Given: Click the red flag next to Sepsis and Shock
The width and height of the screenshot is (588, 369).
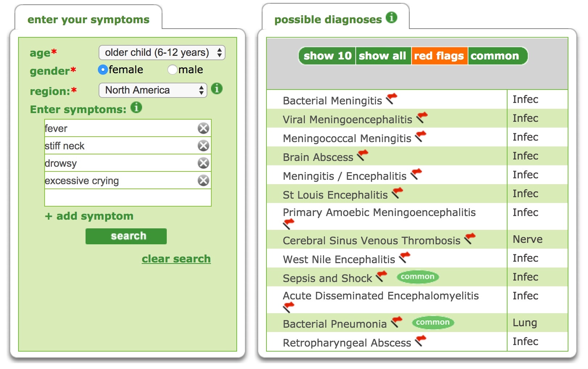Looking at the screenshot, I should (x=381, y=275).
